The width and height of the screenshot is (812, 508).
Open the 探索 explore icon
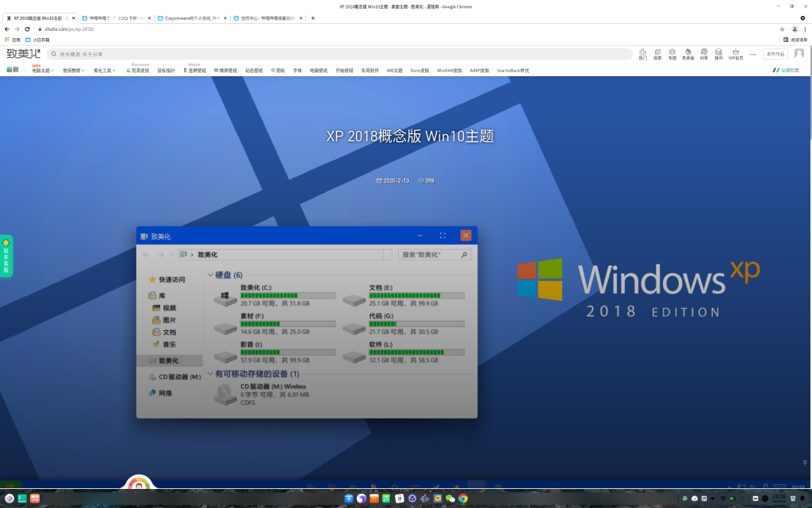(x=657, y=54)
